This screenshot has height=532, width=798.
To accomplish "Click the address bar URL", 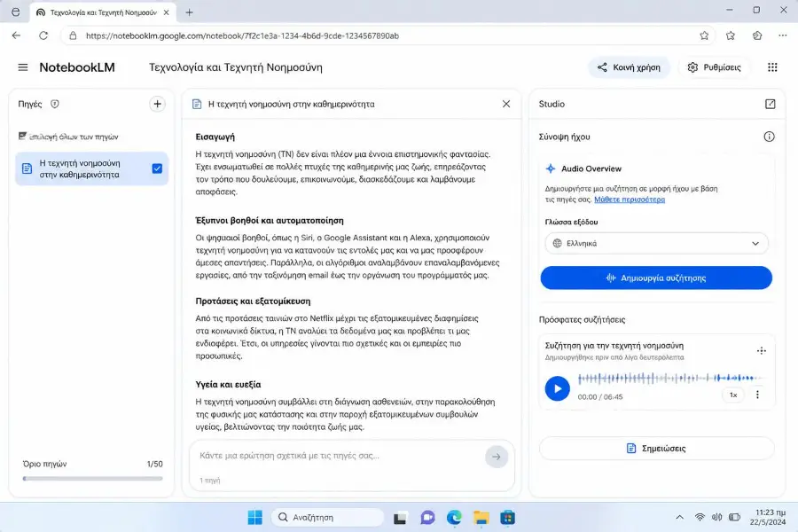I will pos(242,35).
